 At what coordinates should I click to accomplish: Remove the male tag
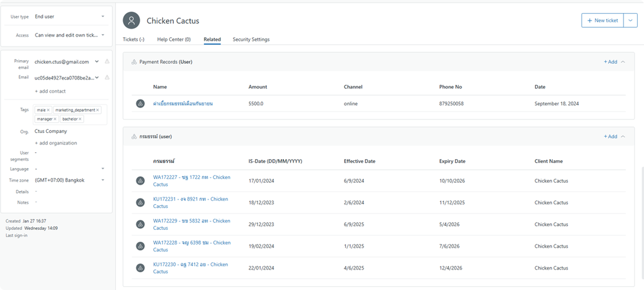48,110
